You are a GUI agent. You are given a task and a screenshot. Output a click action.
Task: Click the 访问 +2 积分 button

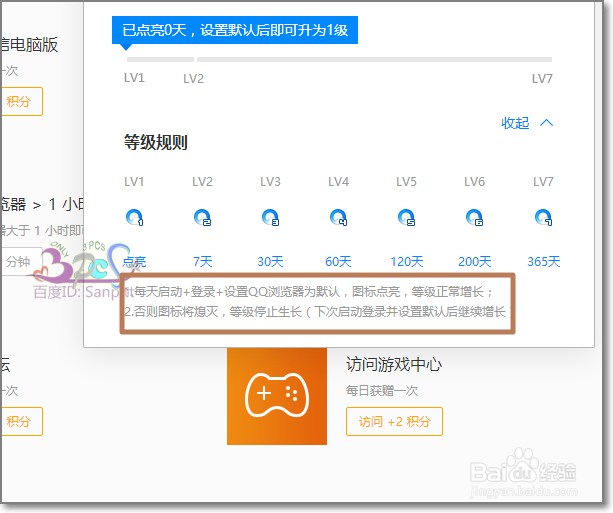tap(394, 422)
